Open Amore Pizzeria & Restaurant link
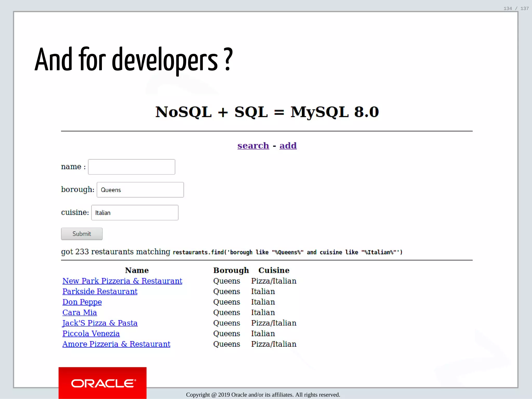 tap(116, 344)
